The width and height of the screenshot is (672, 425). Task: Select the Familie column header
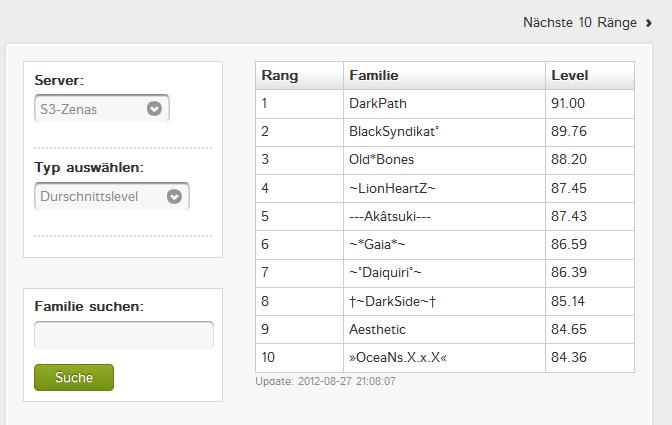(x=374, y=75)
